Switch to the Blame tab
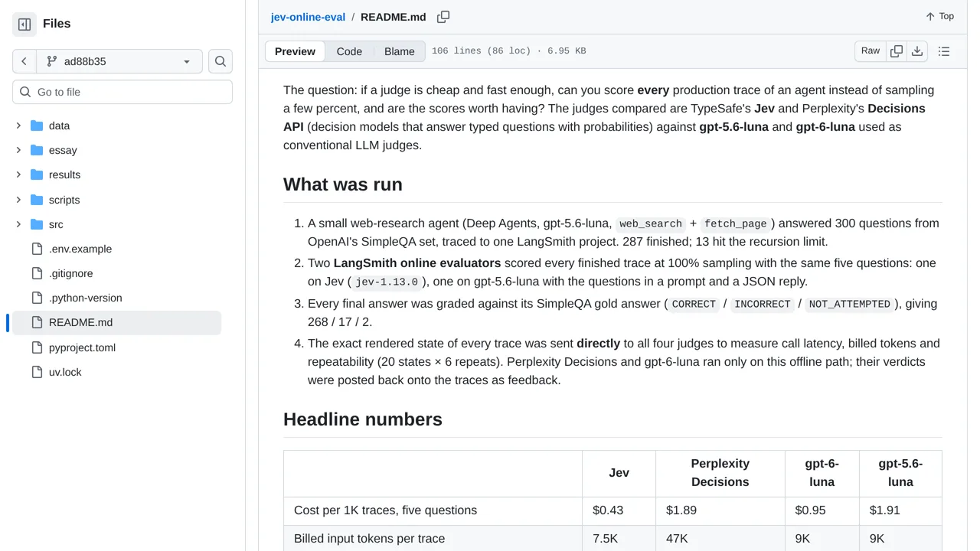This screenshot has height=551, width=980. [x=400, y=51]
